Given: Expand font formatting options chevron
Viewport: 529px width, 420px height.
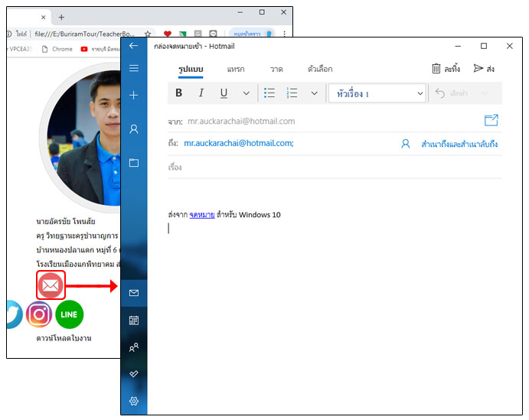Looking at the screenshot, I should click(246, 93).
